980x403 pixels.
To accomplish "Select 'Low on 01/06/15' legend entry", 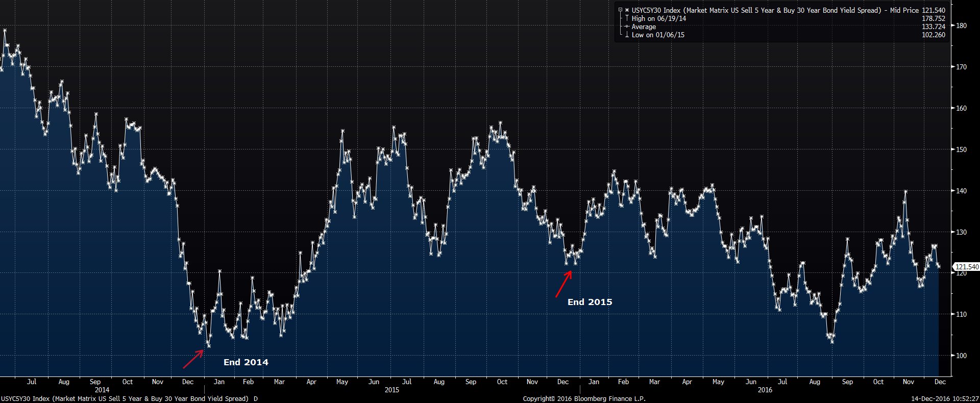I will coord(658,35).
